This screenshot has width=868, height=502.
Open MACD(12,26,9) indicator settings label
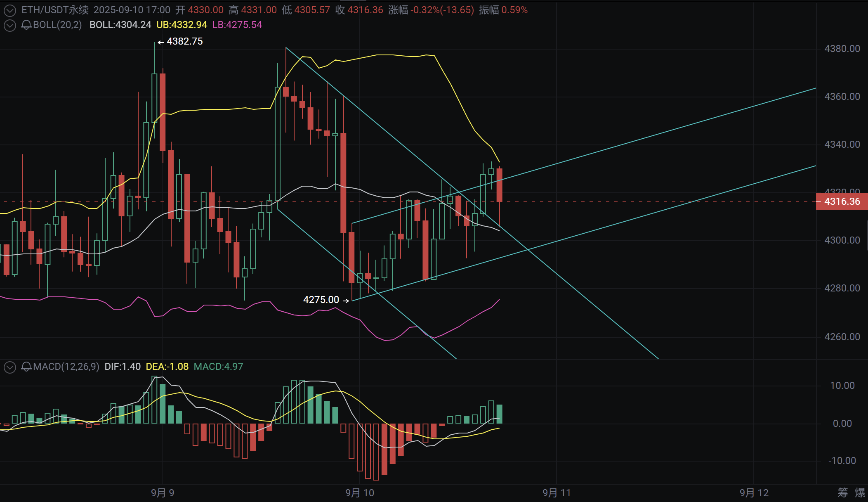click(x=66, y=367)
